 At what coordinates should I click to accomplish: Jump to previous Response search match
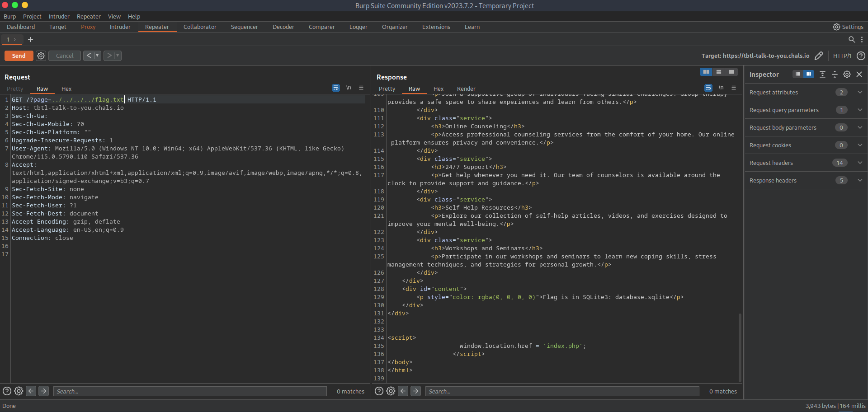pyautogui.click(x=403, y=391)
